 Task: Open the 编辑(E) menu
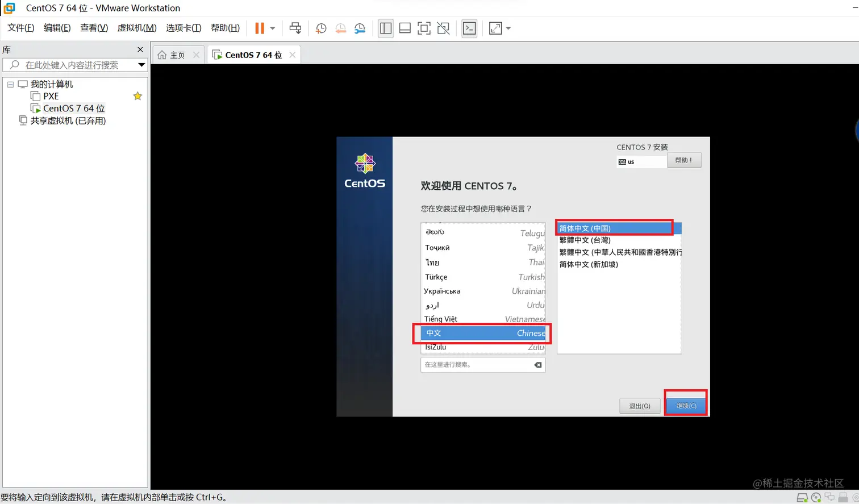click(x=57, y=28)
